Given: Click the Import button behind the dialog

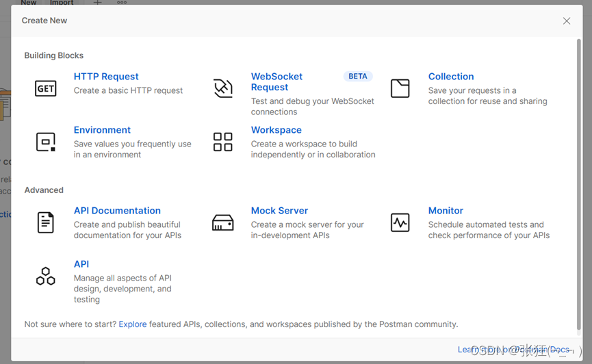Looking at the screenshot, I should [62, 2].
